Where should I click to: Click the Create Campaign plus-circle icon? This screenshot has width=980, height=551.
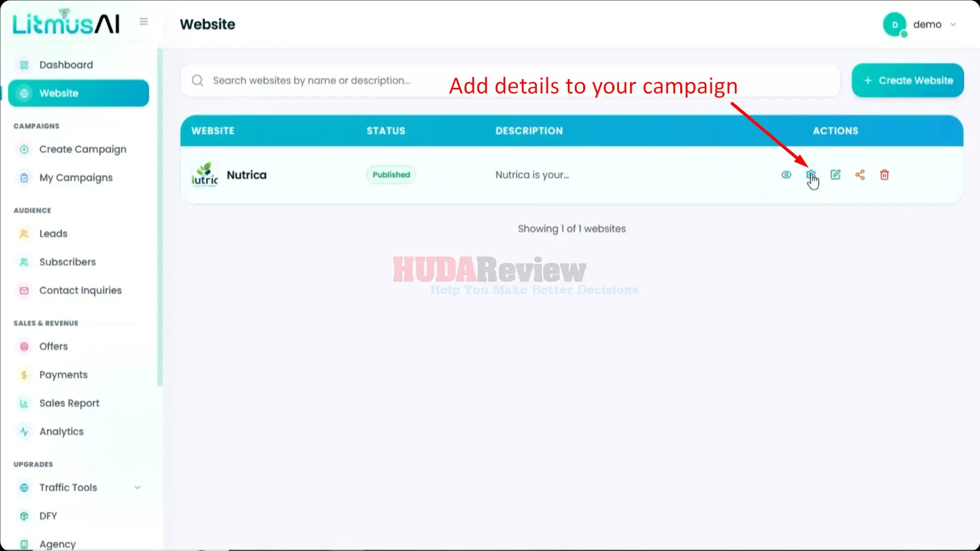[x=24, y=149]
